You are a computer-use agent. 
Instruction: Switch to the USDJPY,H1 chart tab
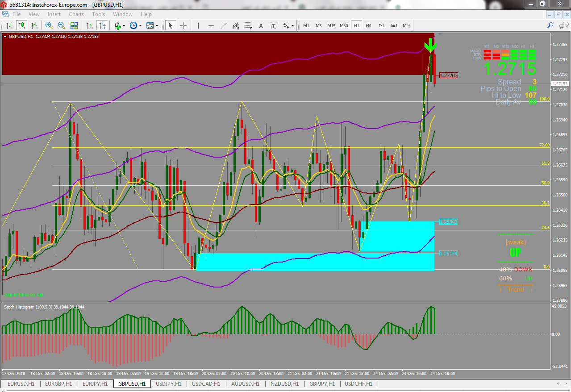coord(168,384)
